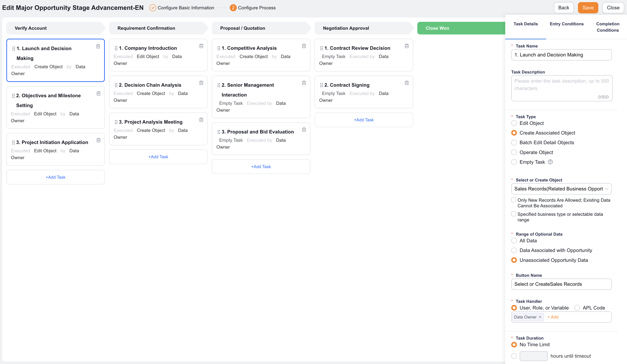Delete the Contract Signing task

[x=407, y=83]
